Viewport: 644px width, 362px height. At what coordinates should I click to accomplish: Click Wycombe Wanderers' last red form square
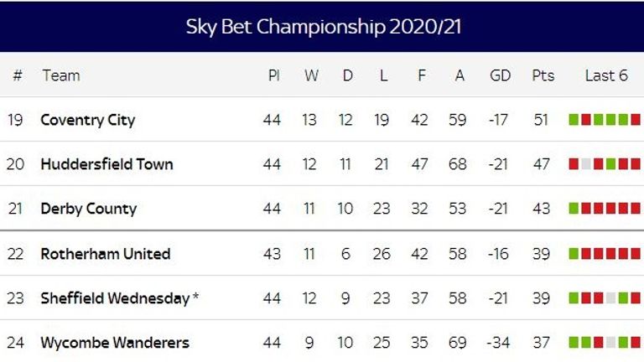point(635,343)
